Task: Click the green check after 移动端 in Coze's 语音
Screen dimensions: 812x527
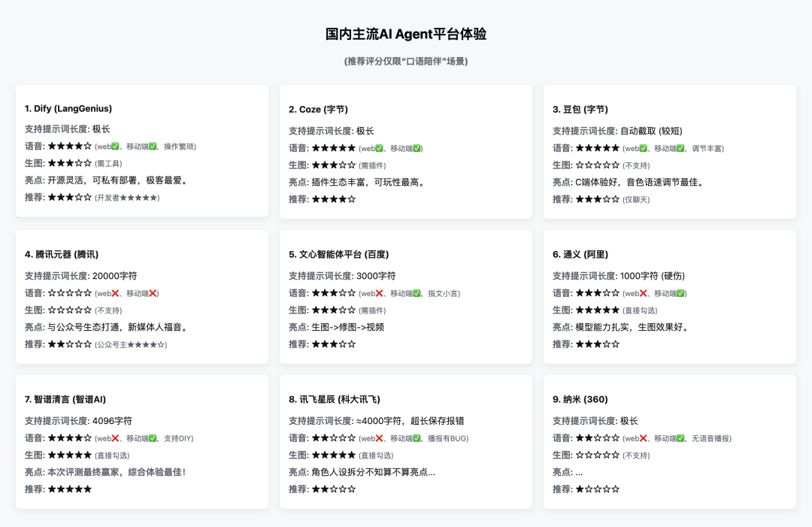Action: point(417,149)
